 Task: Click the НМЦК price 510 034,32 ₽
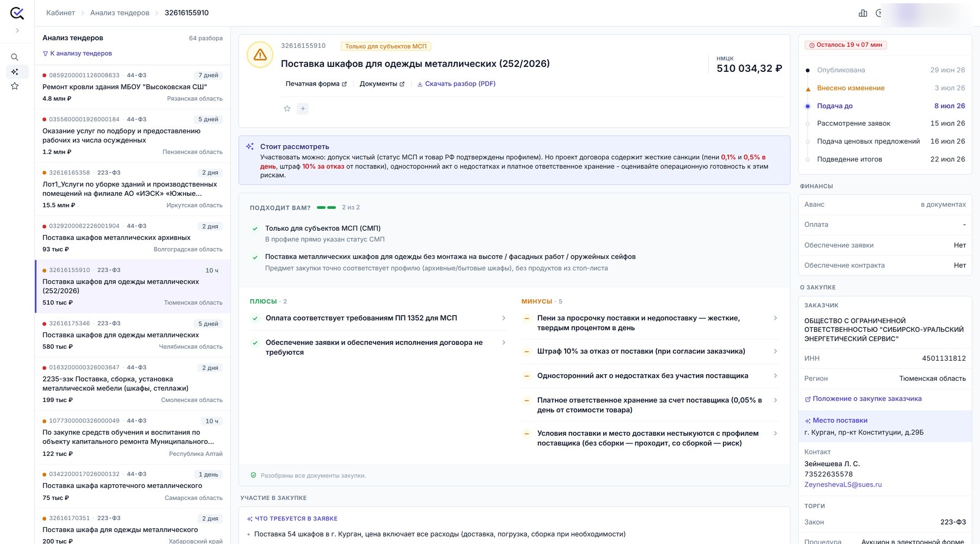pos(749,69)
